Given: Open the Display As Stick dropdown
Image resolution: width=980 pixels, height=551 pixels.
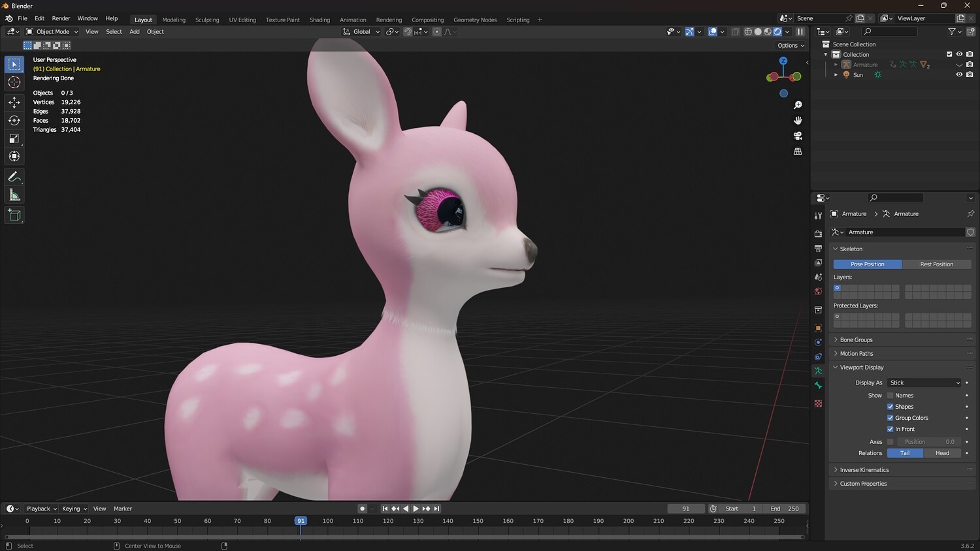Looking at the screenshot, I should 924,383.
